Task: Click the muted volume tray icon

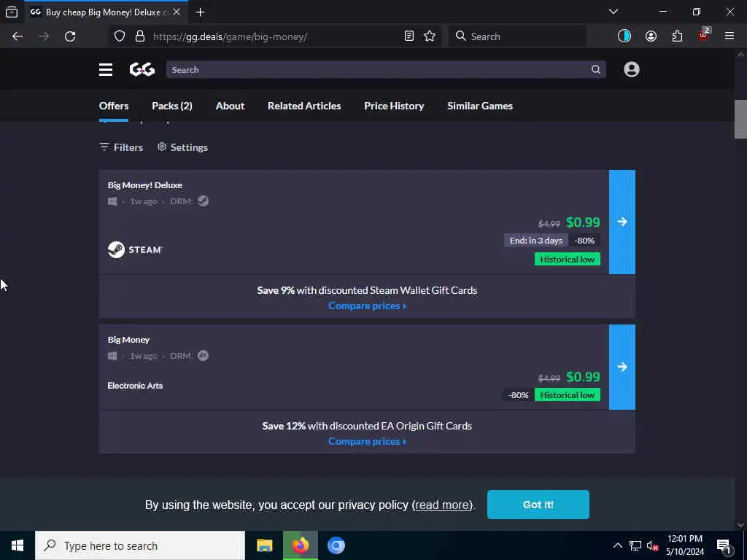Action: click(652, 545)
